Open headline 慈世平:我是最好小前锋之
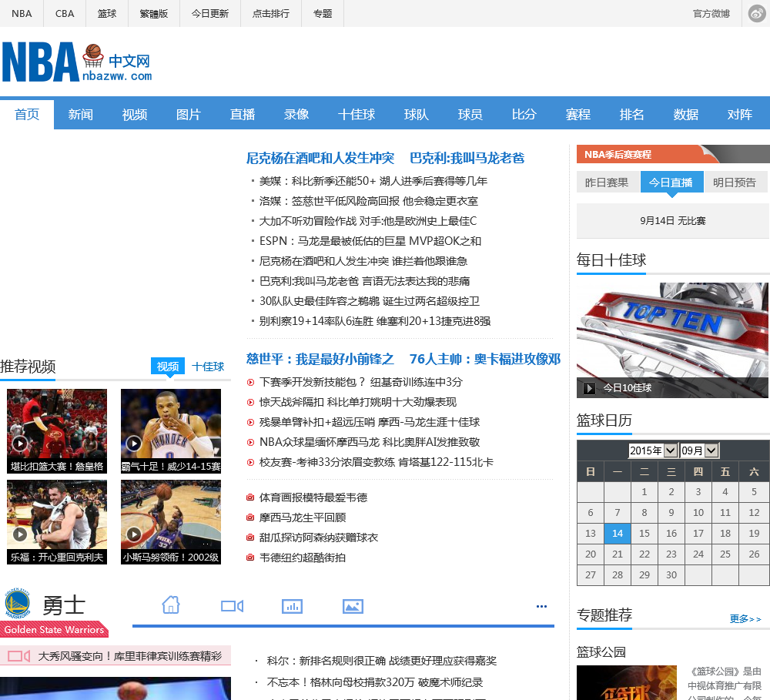 click(x=320, y=359)
